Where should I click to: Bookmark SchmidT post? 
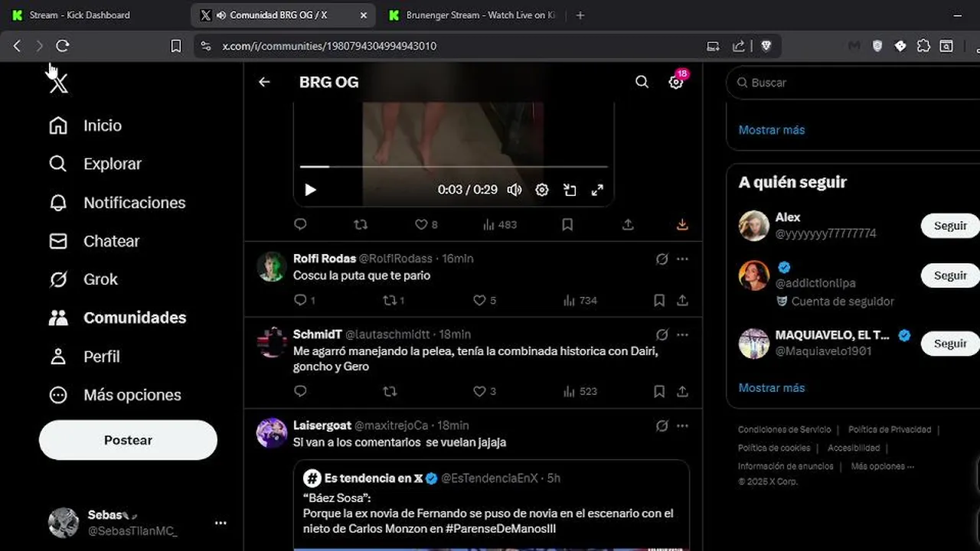click(659, 391)
